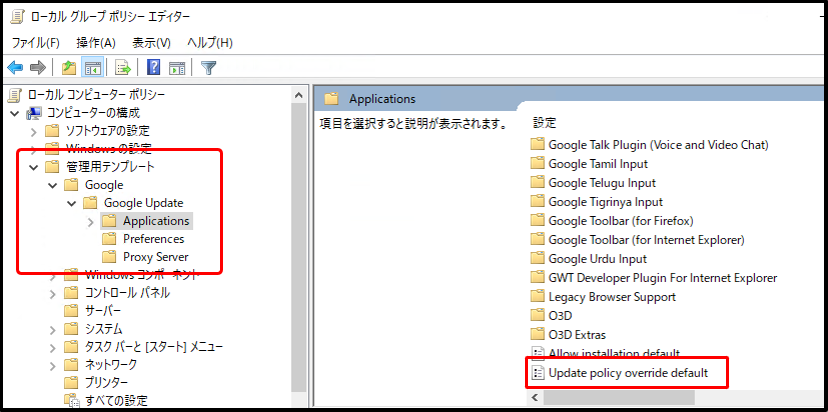Expand the ソフトウェアの設定 node
Screen dimensions: 828x412
click(34, 131)
